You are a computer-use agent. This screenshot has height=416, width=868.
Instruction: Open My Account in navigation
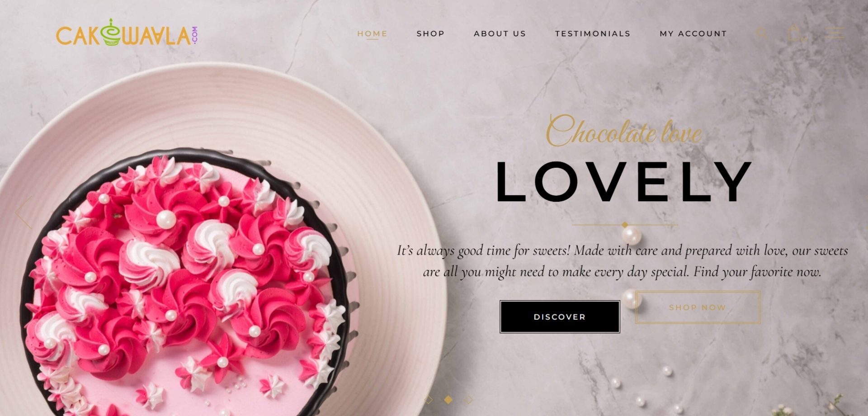(693, 33)
